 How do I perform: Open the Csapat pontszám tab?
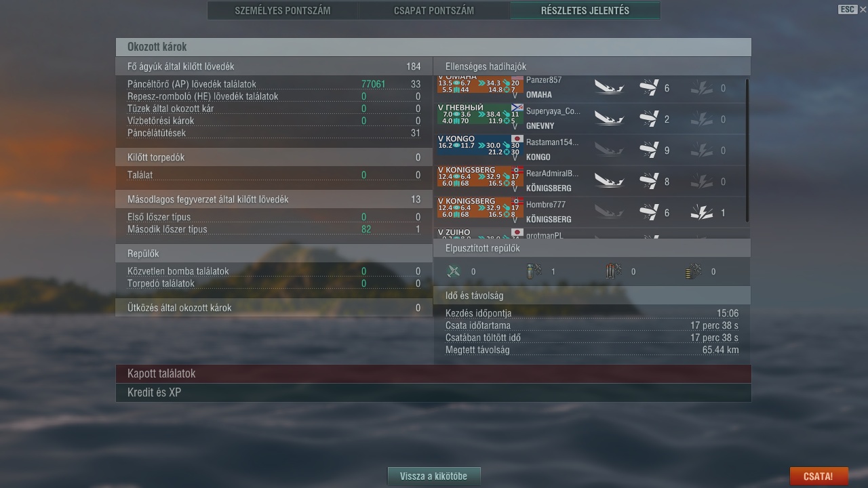pyautogui.click(x=434, y=10)
